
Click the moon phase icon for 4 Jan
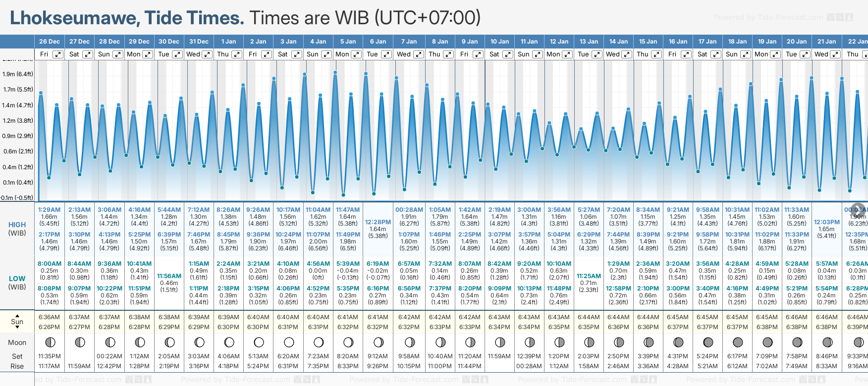[x=319, y=342]
